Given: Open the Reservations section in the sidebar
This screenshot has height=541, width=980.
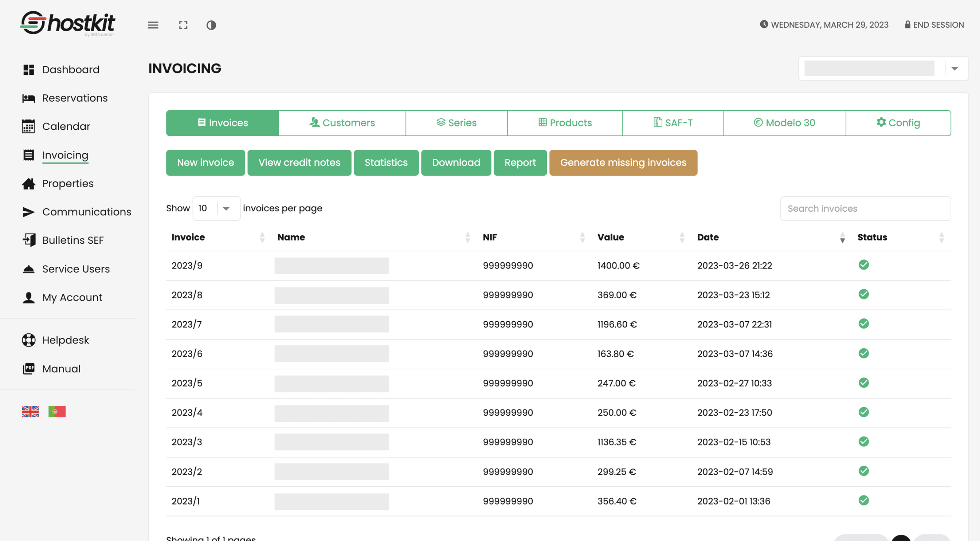Looking at the screenshot, I should pyautogui.click(x=75, y=98).
